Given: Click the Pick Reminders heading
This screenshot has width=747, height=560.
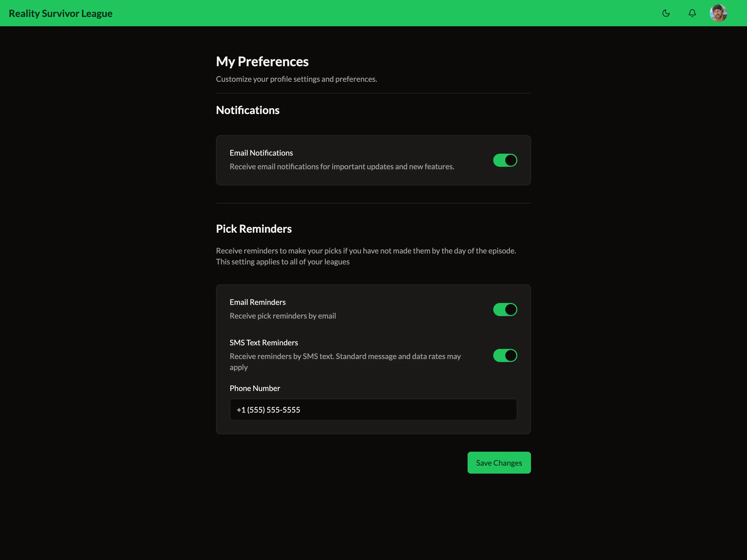Looking at the screenshot, I should 254,229.
